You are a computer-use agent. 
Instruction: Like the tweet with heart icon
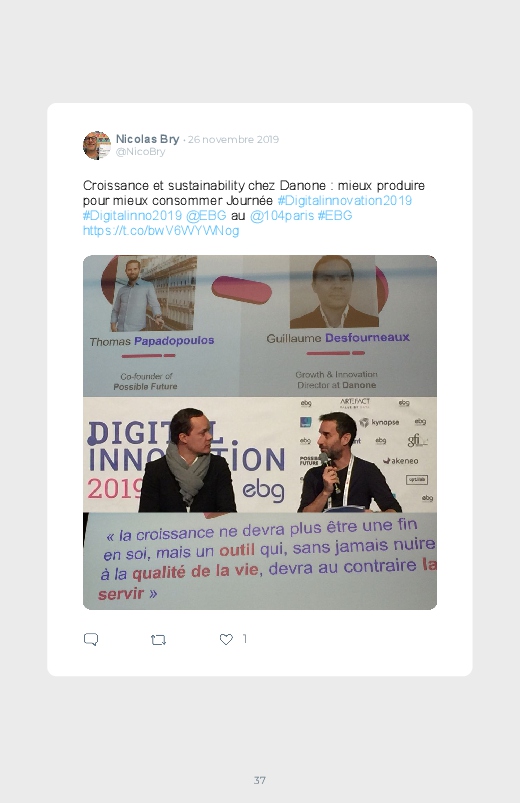click(x=226, y=639)
